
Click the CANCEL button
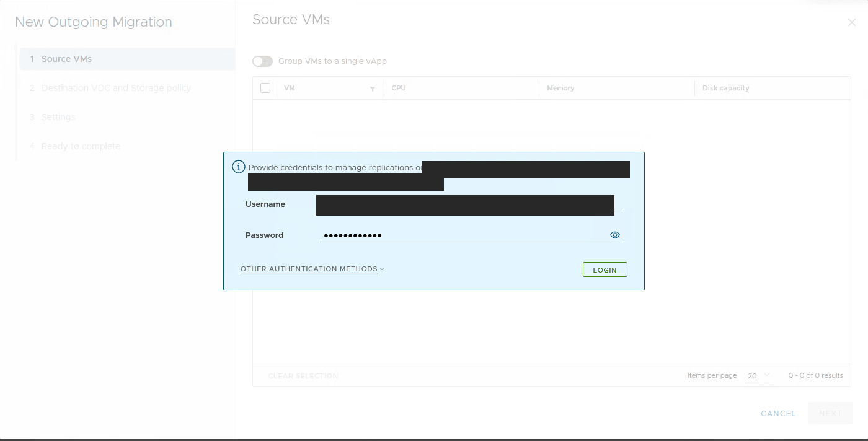[778, 413]
